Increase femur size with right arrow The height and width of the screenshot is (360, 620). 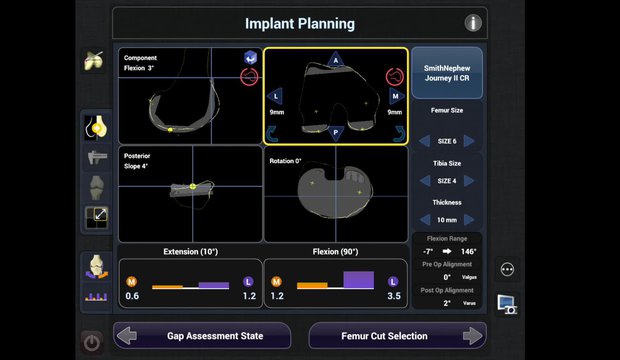469,141
